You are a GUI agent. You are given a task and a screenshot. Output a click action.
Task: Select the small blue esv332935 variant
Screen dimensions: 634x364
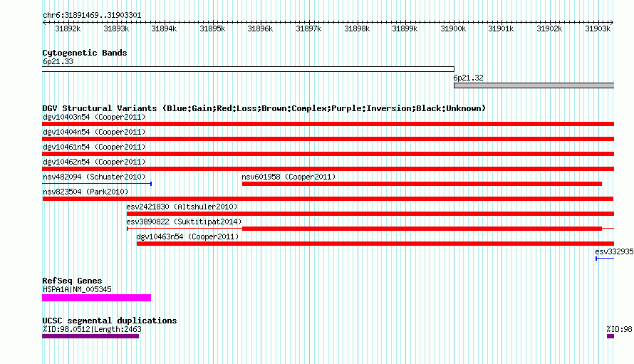tap(605, 259)
